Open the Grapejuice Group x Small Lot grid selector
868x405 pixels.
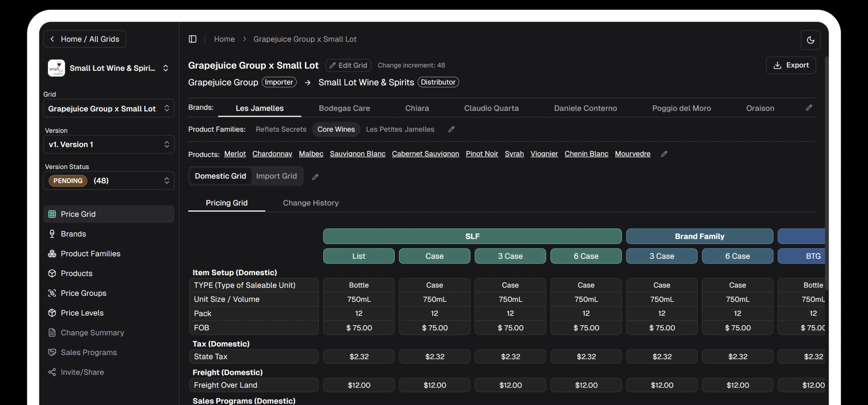(x=108, y=108)
